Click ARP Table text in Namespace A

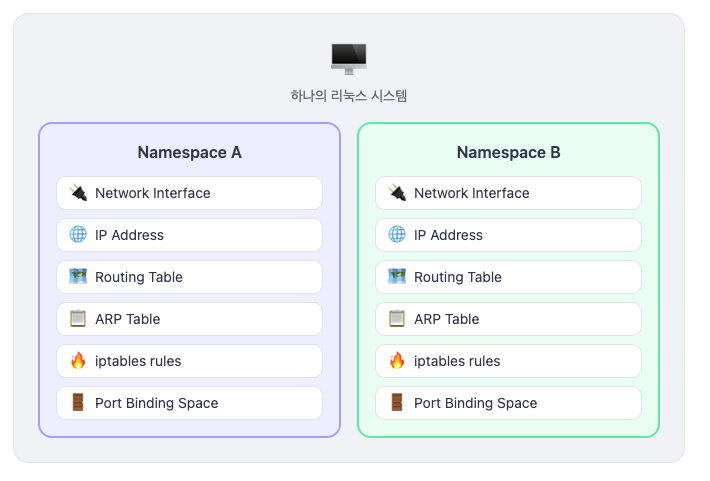pos(127,319)
